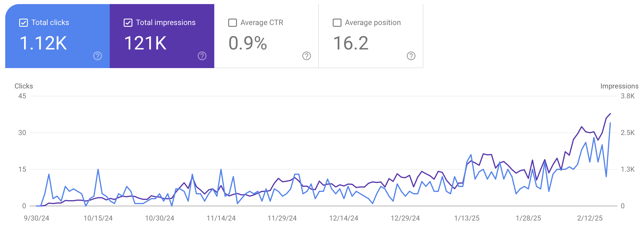
Task: Enable the Average position checkbox
Action: (x=337, y=23)
